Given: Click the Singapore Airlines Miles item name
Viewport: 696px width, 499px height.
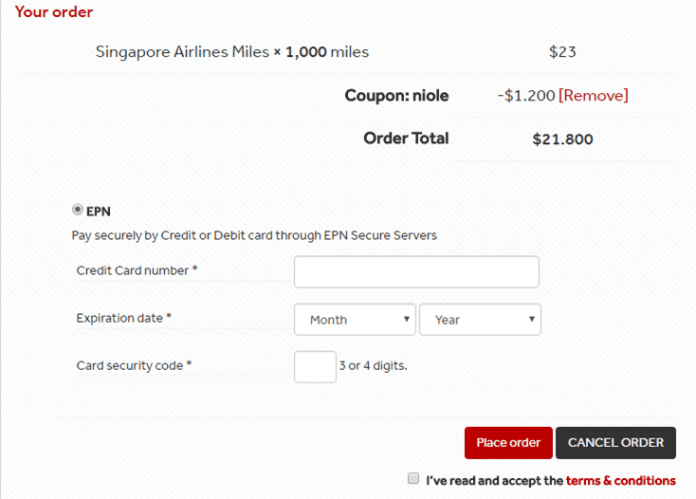Looking at the screenshot, I should (x=182, y=51).
